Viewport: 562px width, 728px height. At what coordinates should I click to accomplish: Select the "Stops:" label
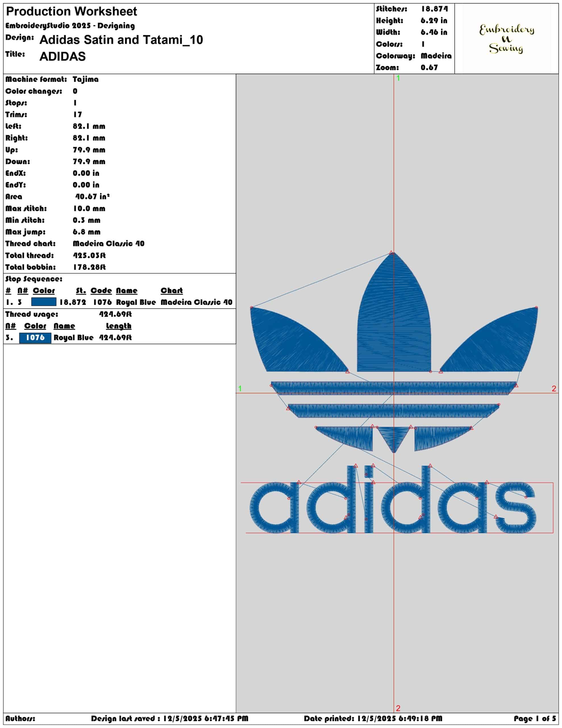point(16,103)
